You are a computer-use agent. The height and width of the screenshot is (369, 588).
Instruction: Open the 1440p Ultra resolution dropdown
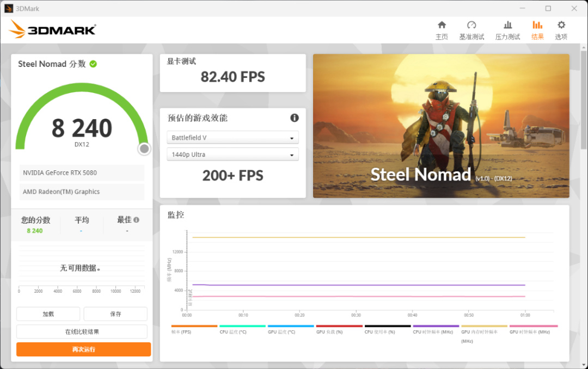232,155
